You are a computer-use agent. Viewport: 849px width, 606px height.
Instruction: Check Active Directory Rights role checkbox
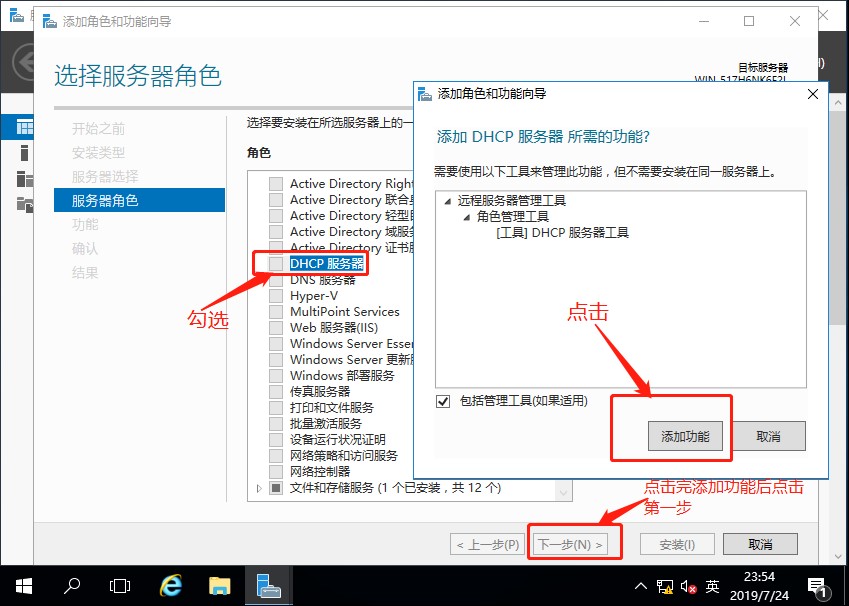tap(276, 184)
